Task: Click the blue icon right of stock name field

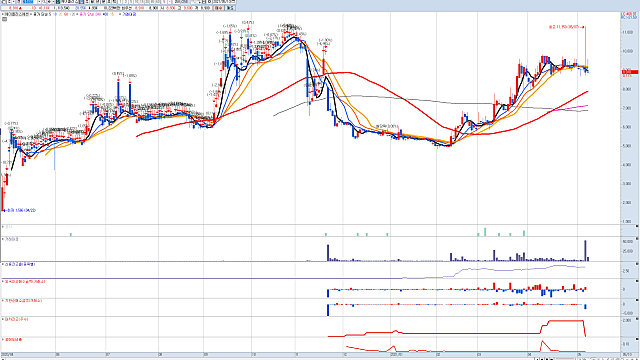Action: [81, 2]
